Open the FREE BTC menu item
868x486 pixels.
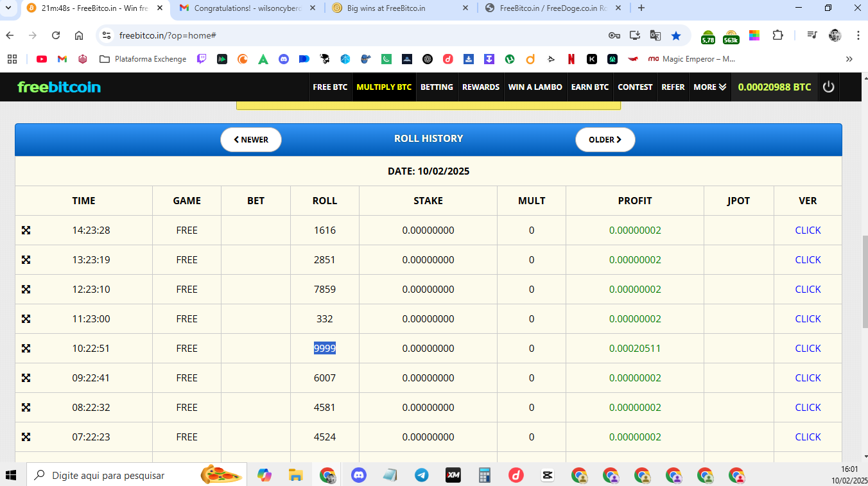point(330,87)
